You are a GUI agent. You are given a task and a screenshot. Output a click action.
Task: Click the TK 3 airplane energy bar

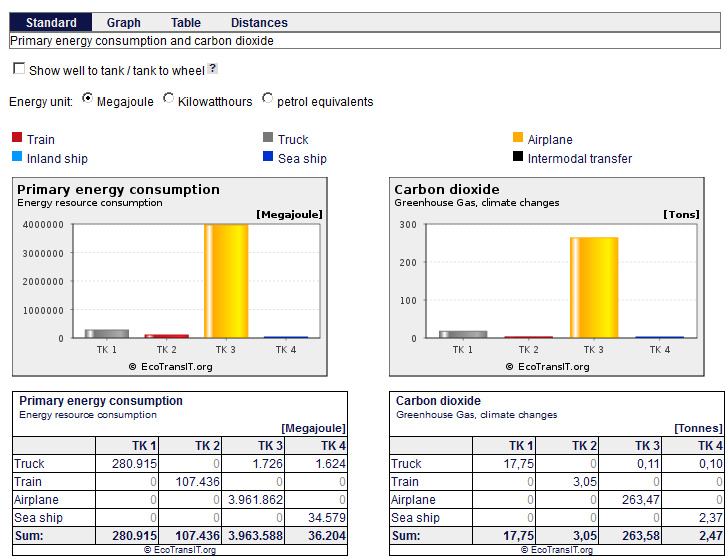(x=226, y=281)
